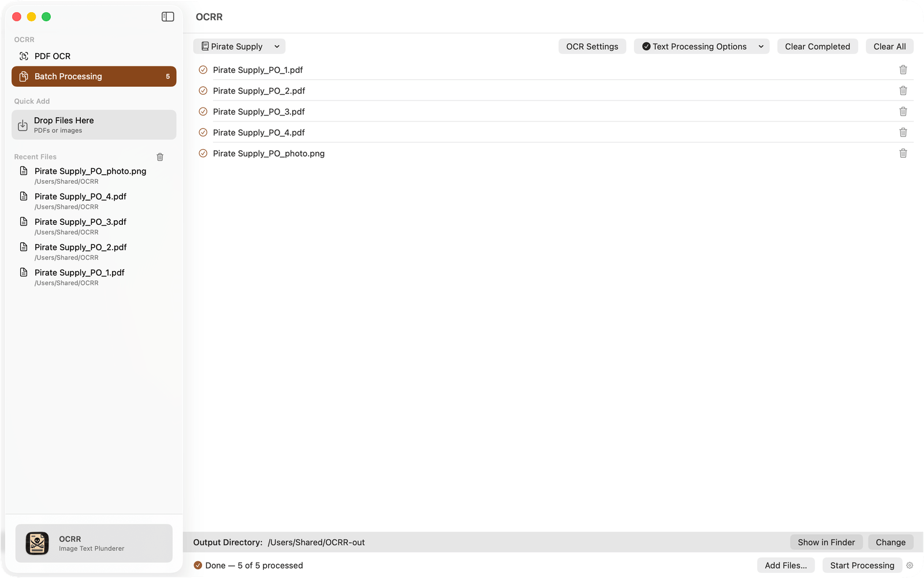The height and width of the screenshot is (578, 924).
Task: Click the Batch Processing documents icon
Action: tap(24, 76)
